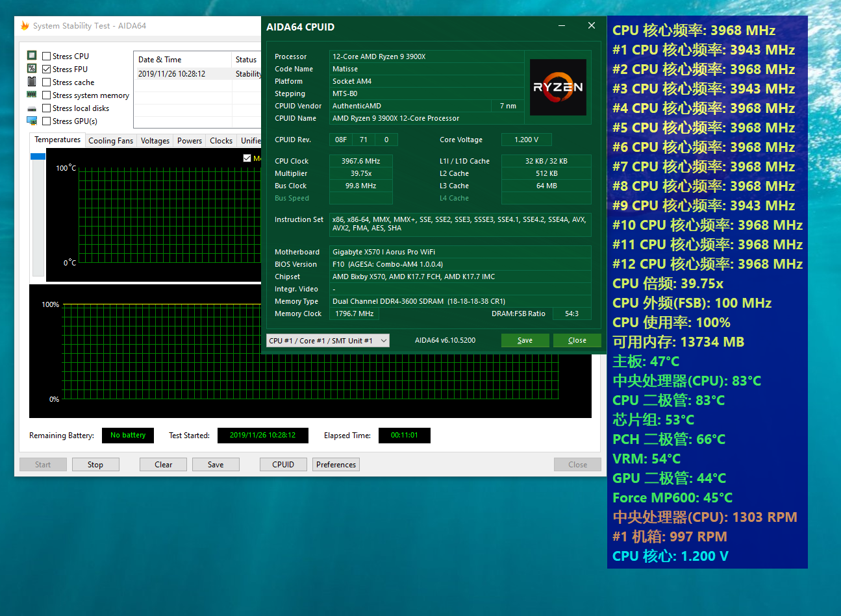Image resolution: width=841 pixels, height=616 pixels.
Task: Select the Stress cache memory chip icon
Action: 31,82
